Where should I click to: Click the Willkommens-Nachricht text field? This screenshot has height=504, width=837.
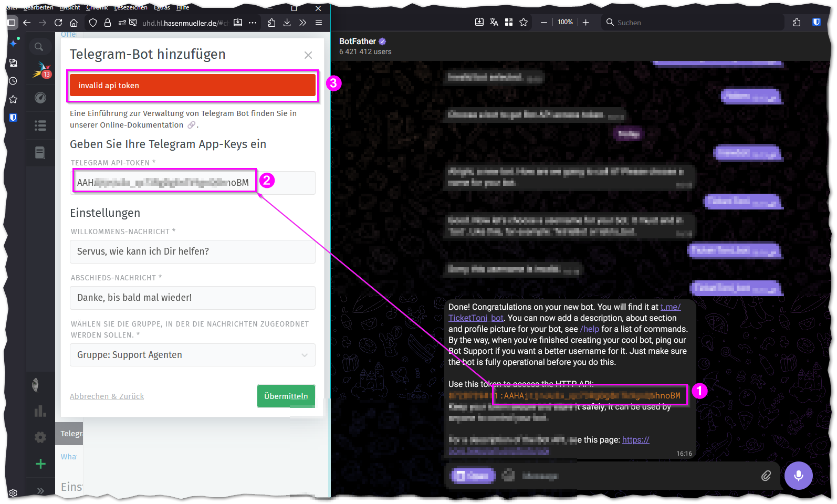pyautogui.click(x=192, y=251)
